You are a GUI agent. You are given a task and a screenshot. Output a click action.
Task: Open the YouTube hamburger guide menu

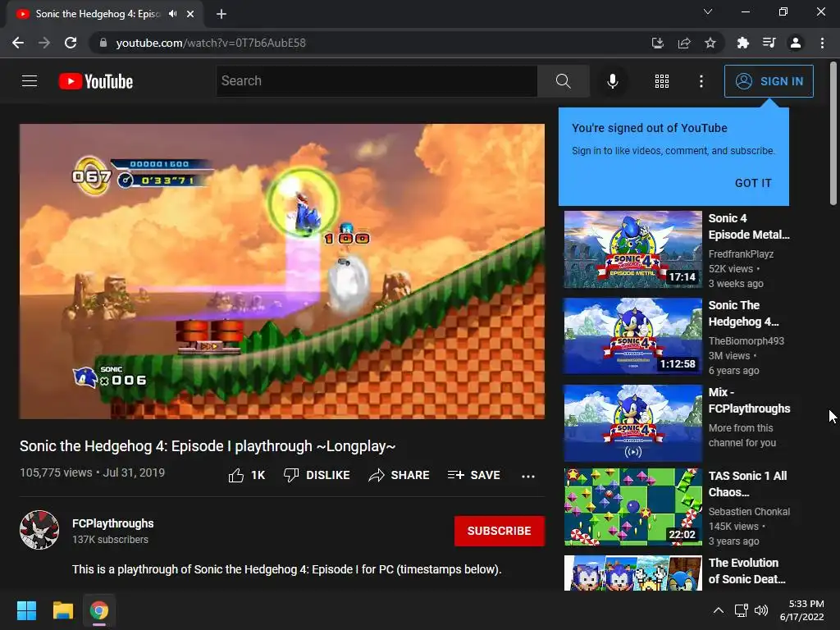pos(30,81)
